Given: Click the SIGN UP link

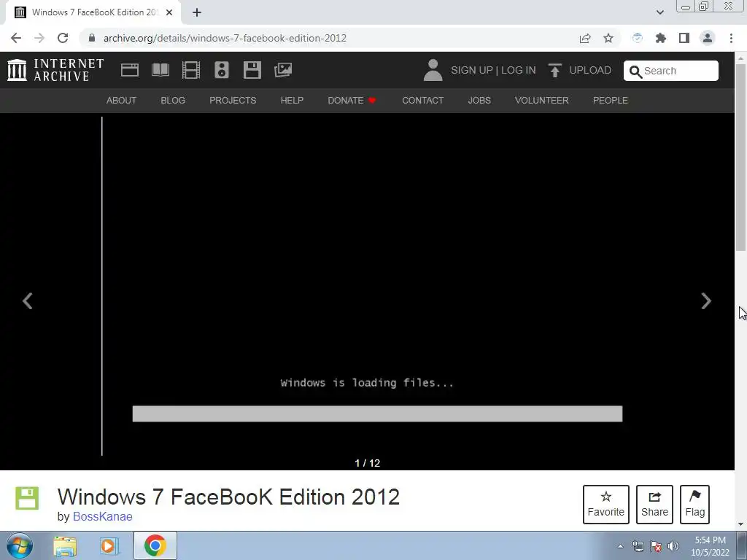Looking at the screenshot, I should [x=472, y=70].
